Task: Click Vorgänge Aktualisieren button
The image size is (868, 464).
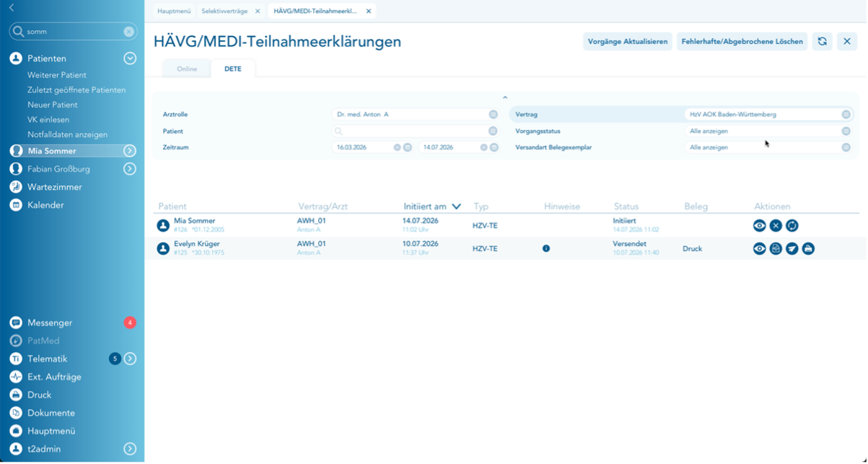Action: (x=628, y=42)
